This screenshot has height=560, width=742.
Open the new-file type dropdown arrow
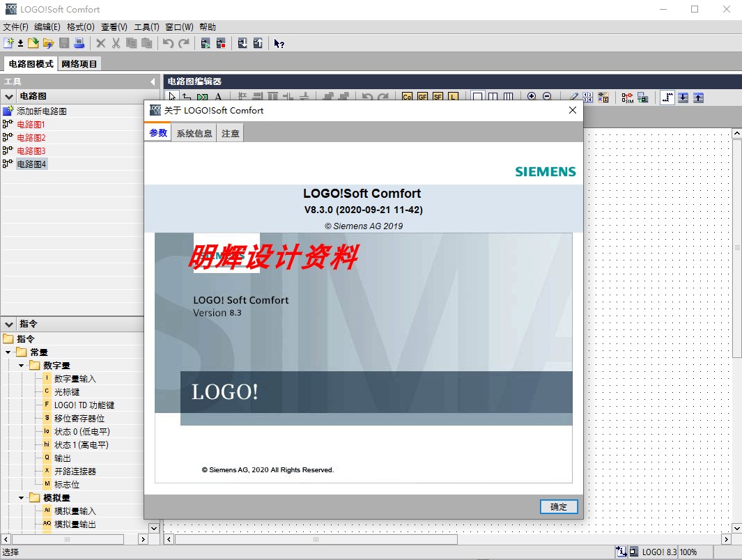click(20, 44)
